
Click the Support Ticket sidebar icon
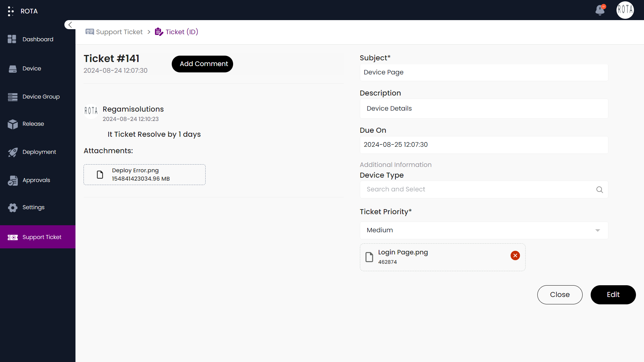[x=13, y=237]
